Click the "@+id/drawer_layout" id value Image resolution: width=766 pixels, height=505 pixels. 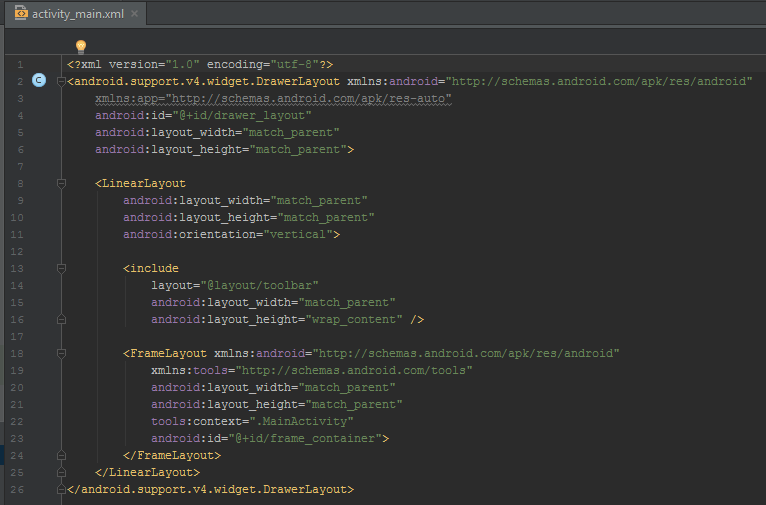click(x=242, y=116)
